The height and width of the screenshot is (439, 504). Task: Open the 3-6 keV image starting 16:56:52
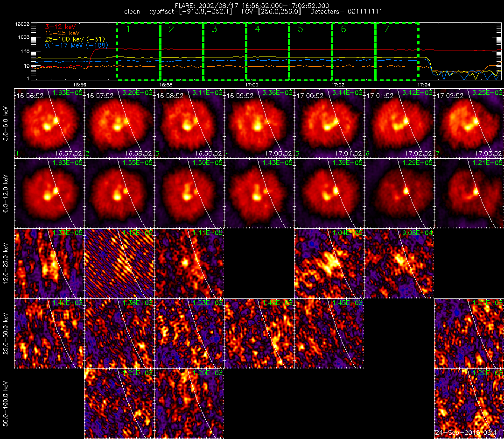(49, 123)
